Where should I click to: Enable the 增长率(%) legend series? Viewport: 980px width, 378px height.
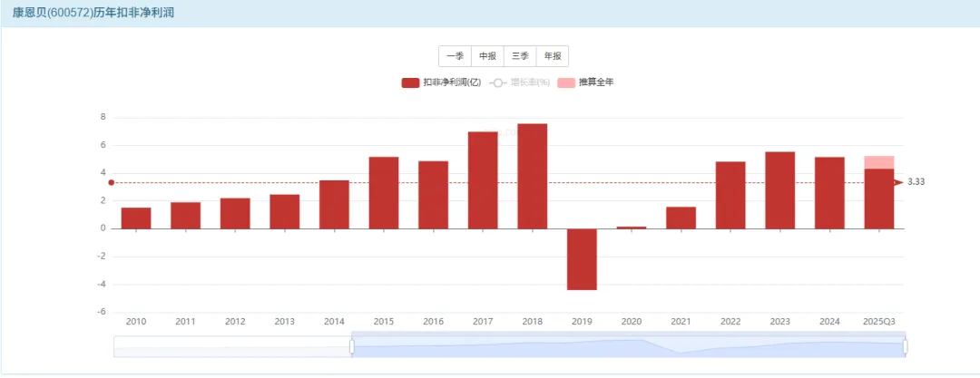click(x=519, y=82)
